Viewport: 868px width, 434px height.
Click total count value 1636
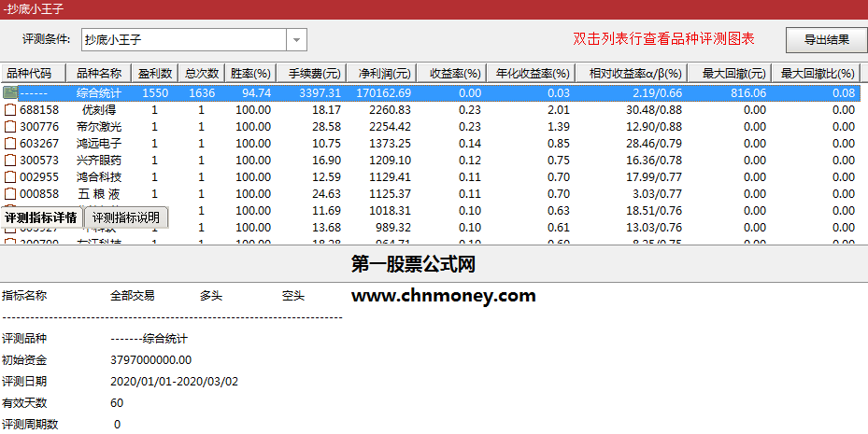pyautogui.click(x=202, y=93)
